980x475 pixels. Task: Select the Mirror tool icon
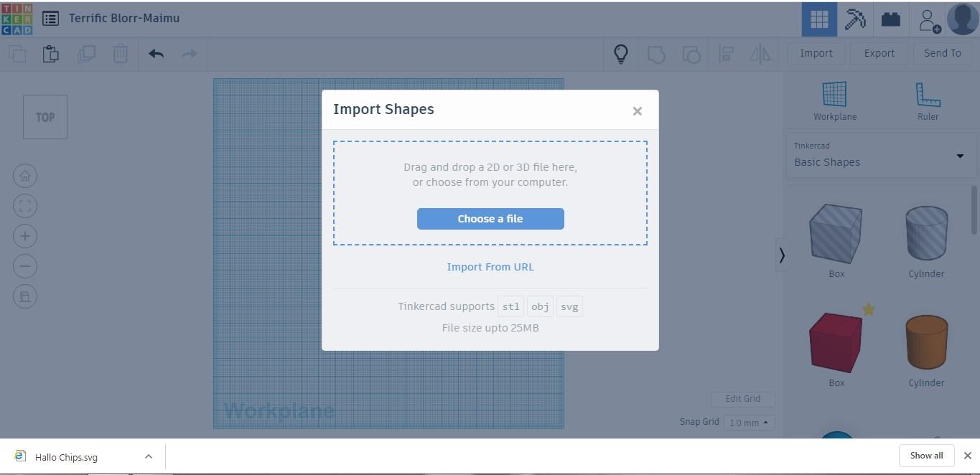pyautogui.click(x=760, y=53)
